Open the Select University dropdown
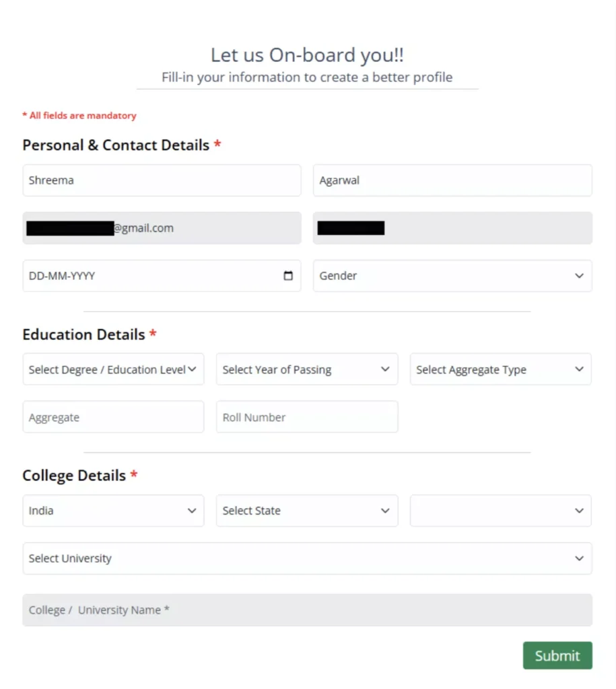This screenshot has width=616, height=689. (x=307, y=558)
